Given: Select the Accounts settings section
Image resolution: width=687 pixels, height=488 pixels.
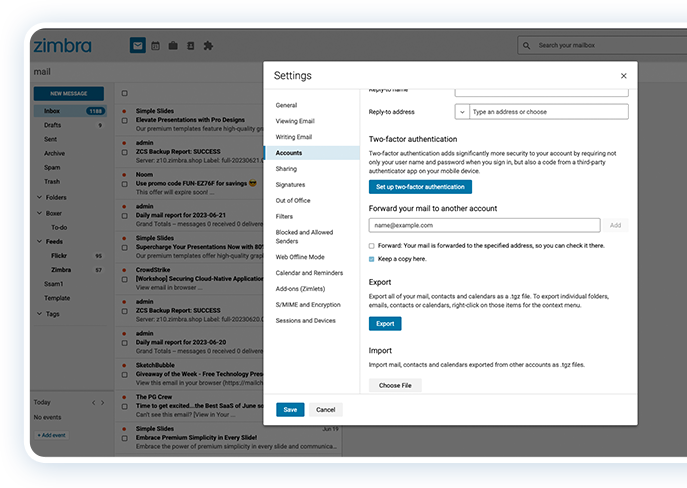Looking at the screenshot, I should tap(312, 153).
